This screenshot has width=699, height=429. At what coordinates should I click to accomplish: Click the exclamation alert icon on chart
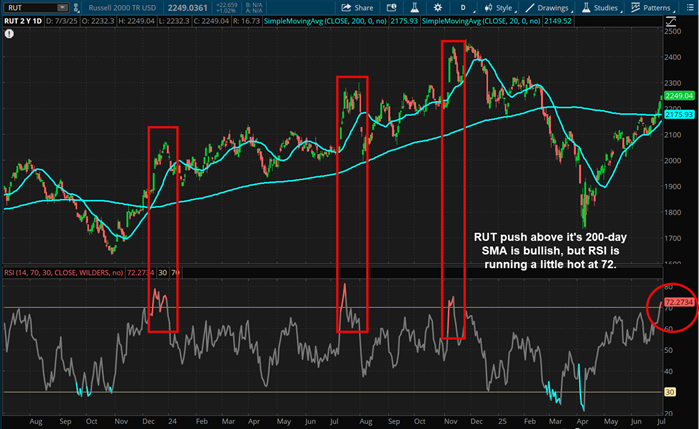coord(9,34)
